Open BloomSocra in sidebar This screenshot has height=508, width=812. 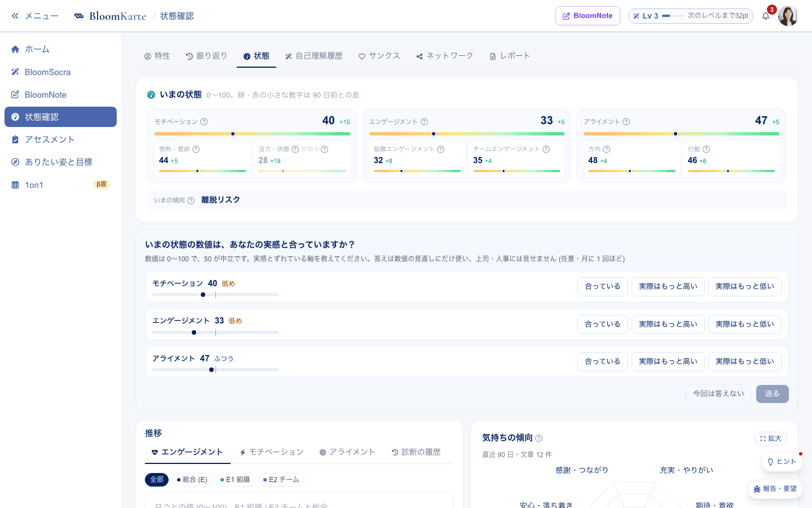click(60, 72)
